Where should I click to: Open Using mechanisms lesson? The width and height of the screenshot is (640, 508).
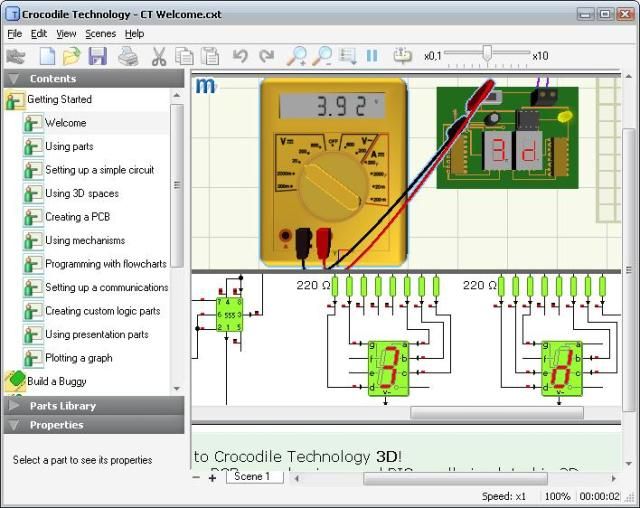click(x=85, y=240)
